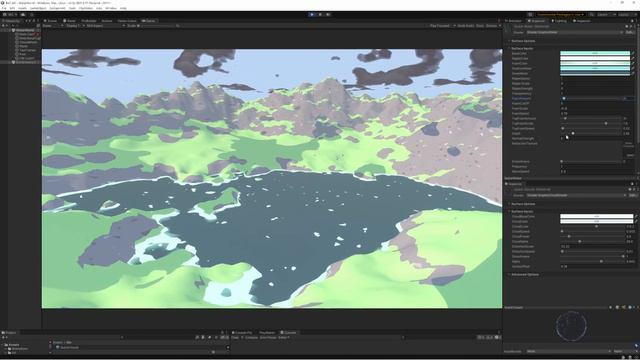Collapse Surface Inputs in the water material
640x360 pixels.
coord(522,48)
